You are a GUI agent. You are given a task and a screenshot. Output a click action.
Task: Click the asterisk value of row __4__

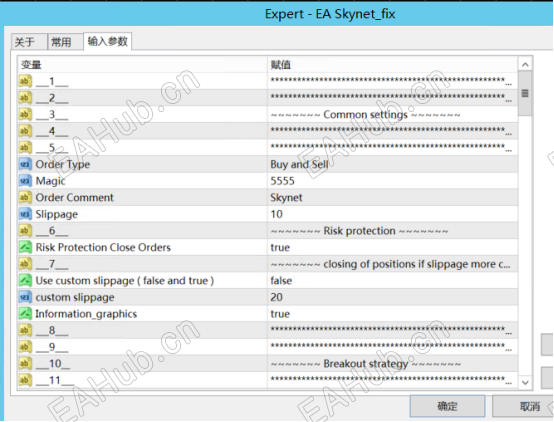tap(393, 131)
